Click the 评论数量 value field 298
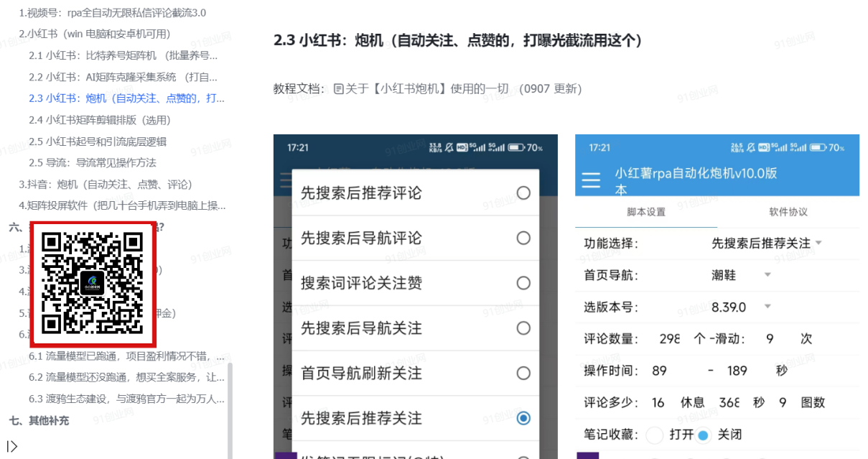 (669, 339)
